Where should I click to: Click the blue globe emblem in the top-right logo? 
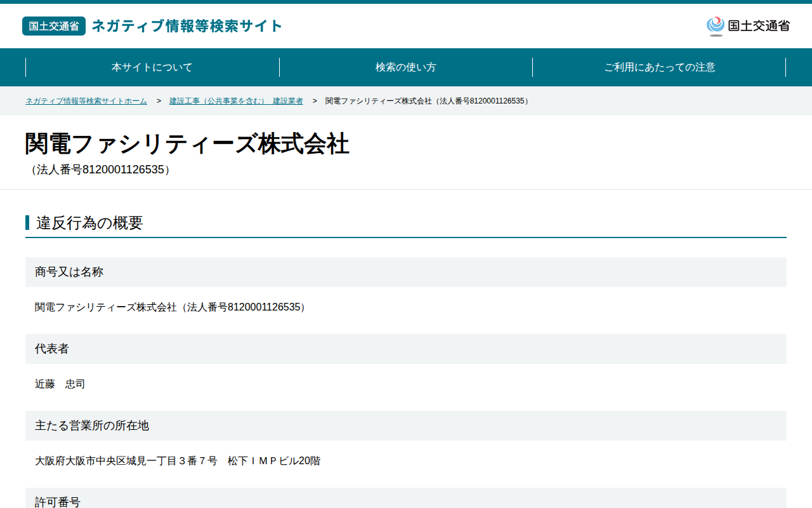pos(716,26)
